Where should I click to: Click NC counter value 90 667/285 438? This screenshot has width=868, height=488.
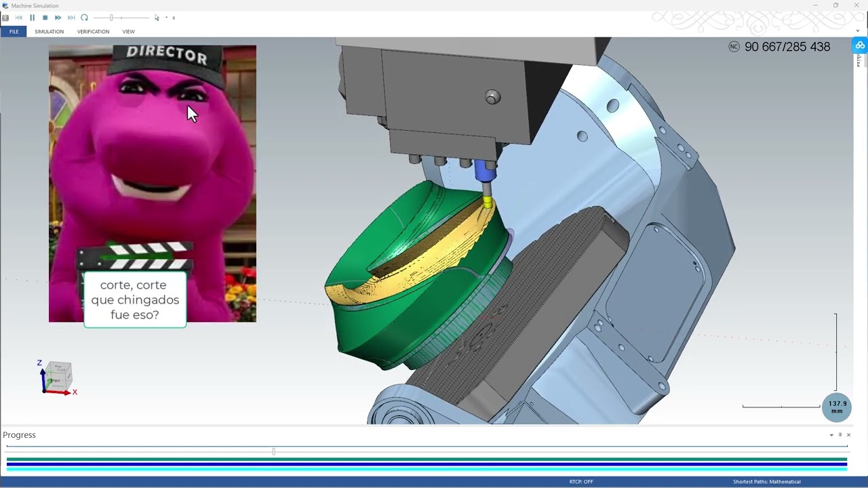pyautogui.click(x=787, y=47)
